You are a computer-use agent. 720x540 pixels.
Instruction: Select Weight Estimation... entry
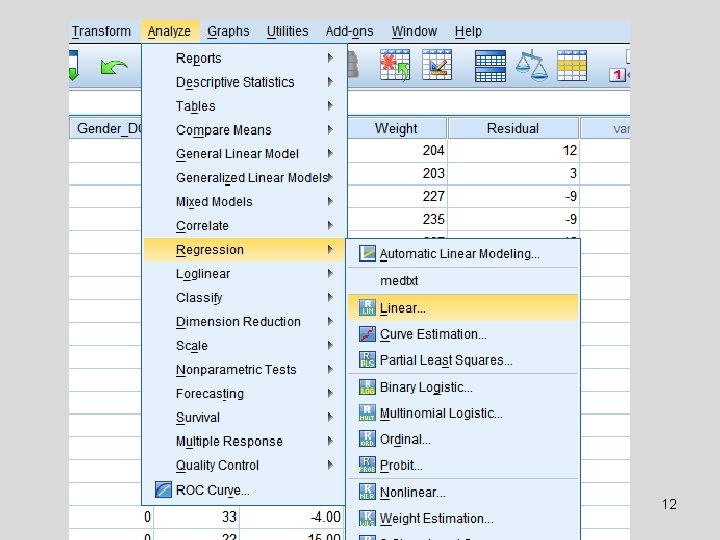point(463,518)
